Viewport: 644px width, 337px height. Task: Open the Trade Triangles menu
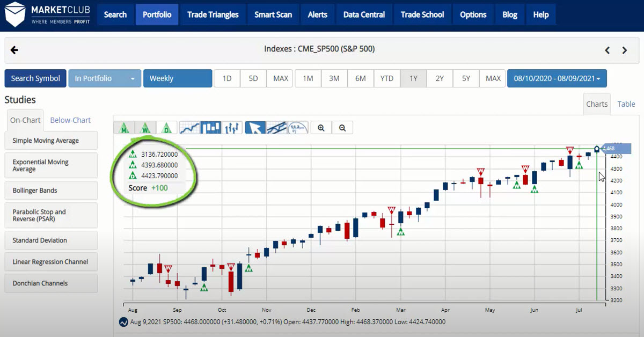(x=213, y=14)
